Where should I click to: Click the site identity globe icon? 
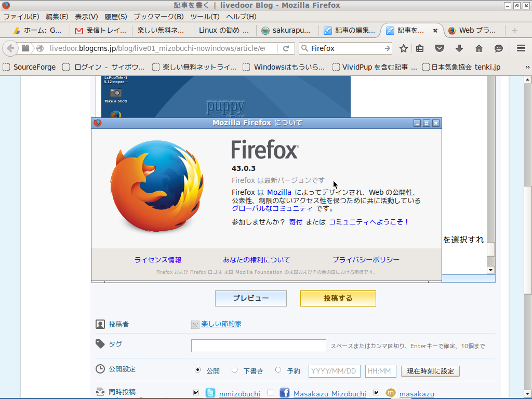40,48
